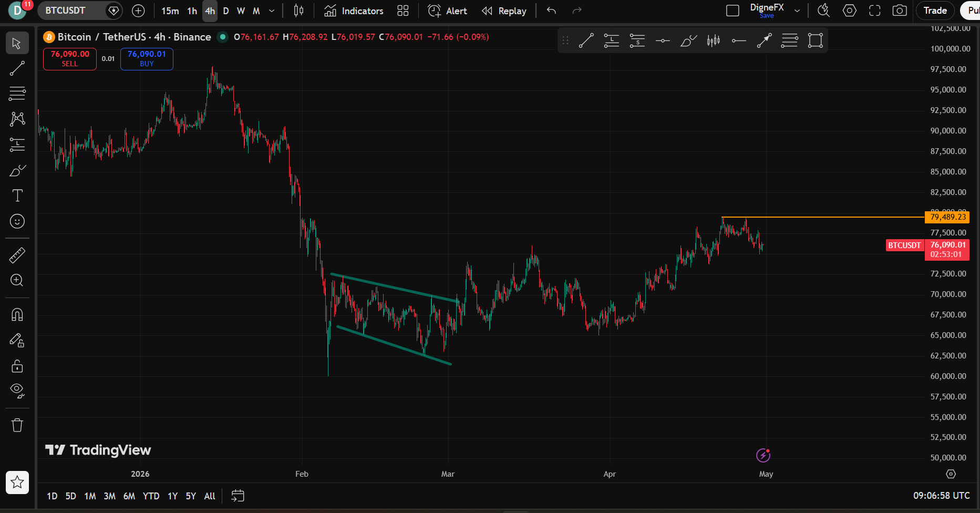
Task: Undo the last action
Action: click(x=551, y=11)
